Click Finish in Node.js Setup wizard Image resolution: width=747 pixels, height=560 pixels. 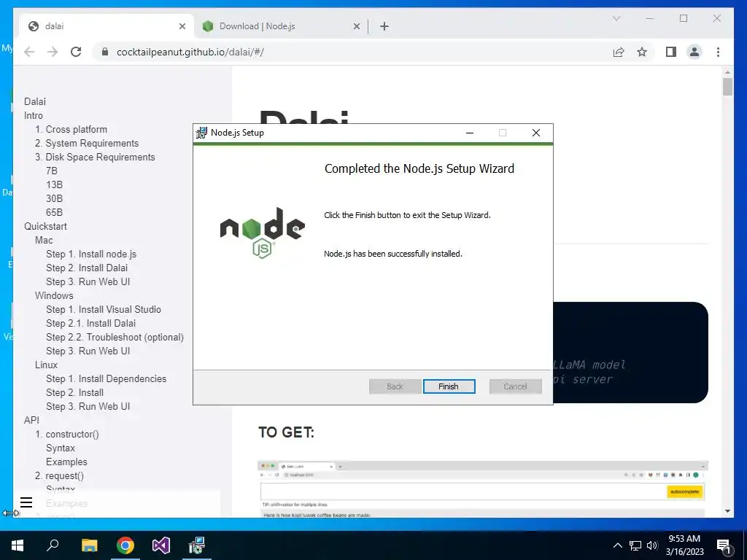coord(449,386)
